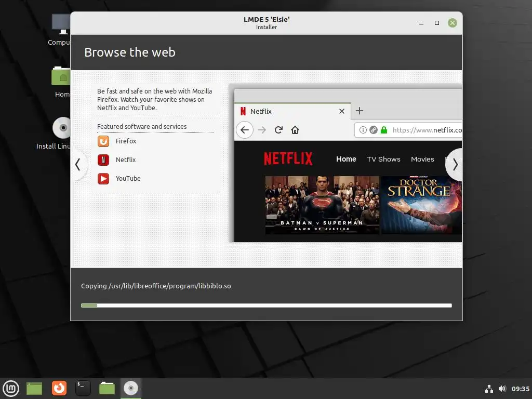This screenshot has height=399, width=532.
Task: Close the Netflix tab in slide image
Action: (x=342, y=111)
